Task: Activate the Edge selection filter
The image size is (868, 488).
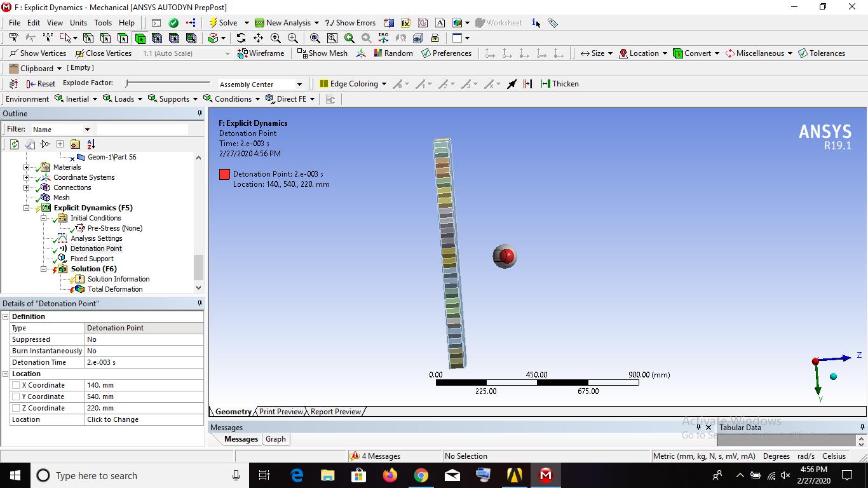Action: 105,38
